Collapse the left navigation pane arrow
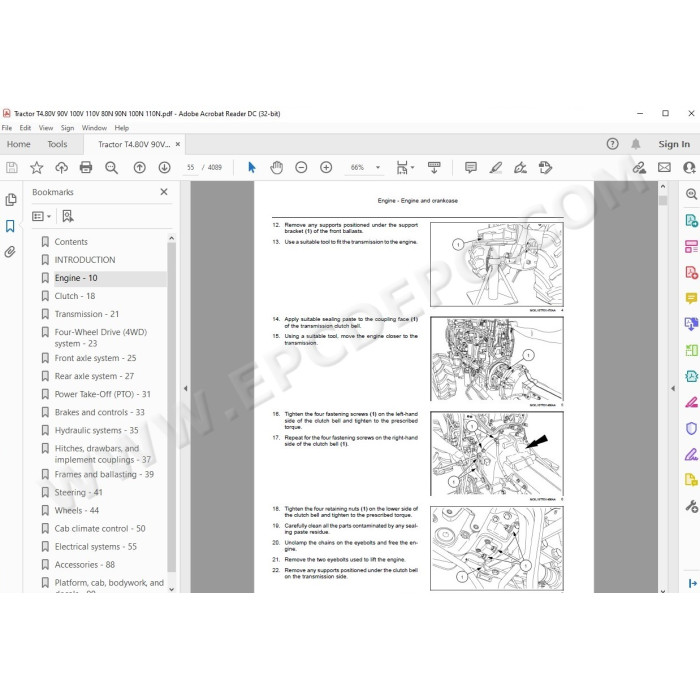This screenshot has width=700, height=700. (x=185, y=388)
